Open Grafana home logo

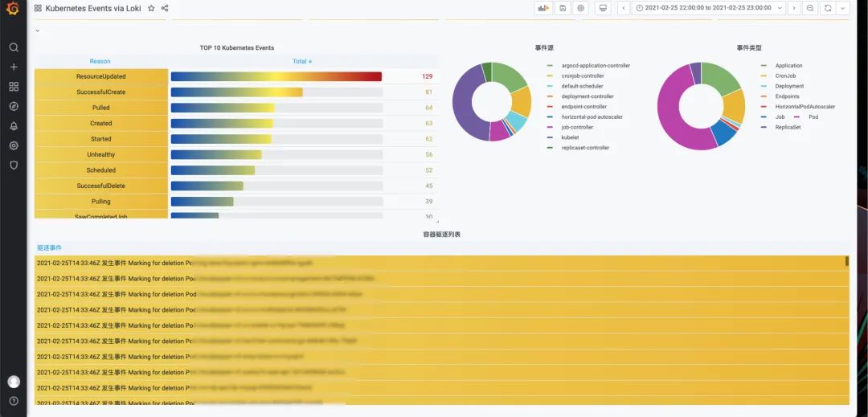14,8
